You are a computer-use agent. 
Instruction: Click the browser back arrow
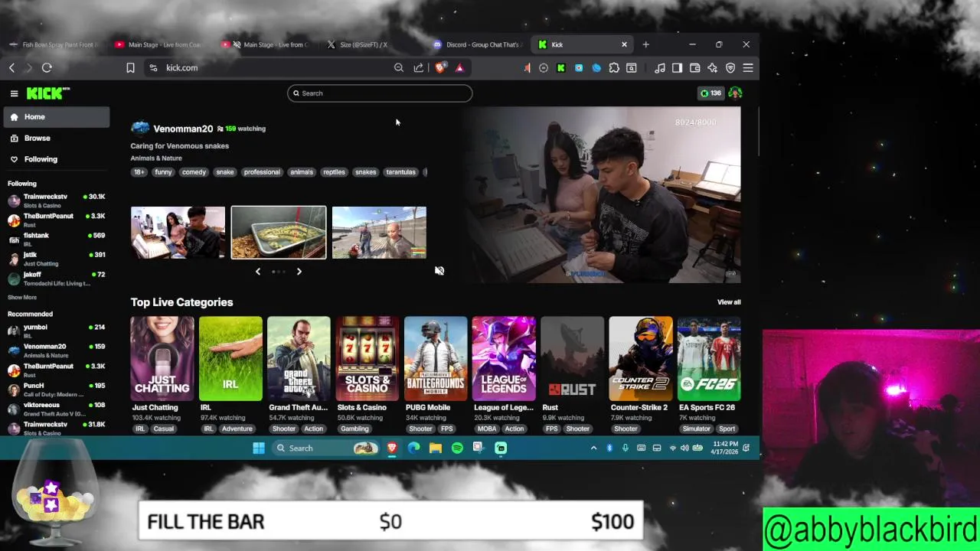[12, 68]
